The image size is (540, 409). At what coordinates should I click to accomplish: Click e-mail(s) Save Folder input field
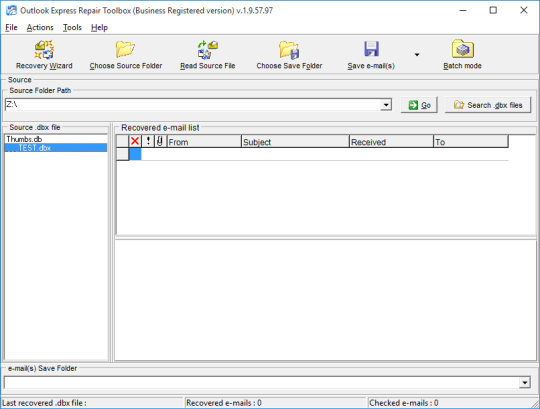click(262, 382)
